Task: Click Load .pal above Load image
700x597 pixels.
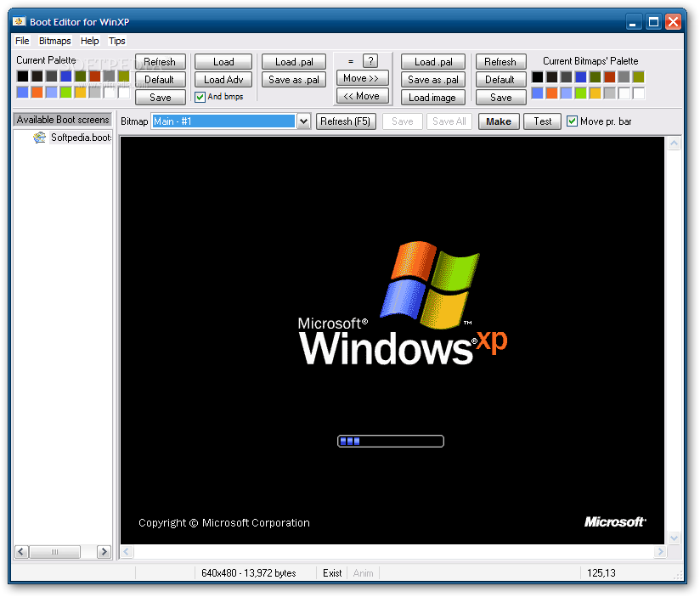Action: (x=433, y=62)
